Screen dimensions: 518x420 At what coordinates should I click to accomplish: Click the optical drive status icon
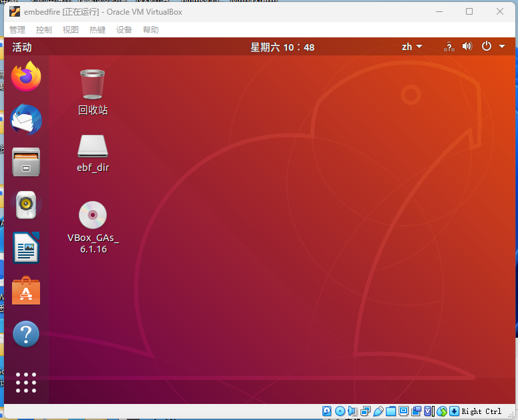coord(340,411)
